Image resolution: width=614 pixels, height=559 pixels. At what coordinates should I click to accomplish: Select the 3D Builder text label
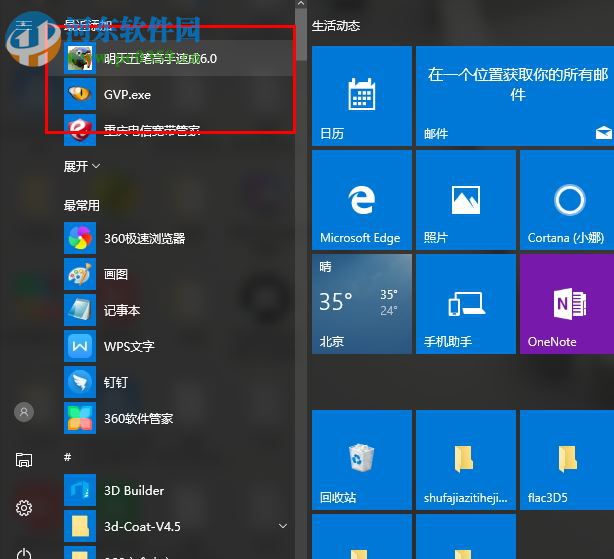[134, 490]
